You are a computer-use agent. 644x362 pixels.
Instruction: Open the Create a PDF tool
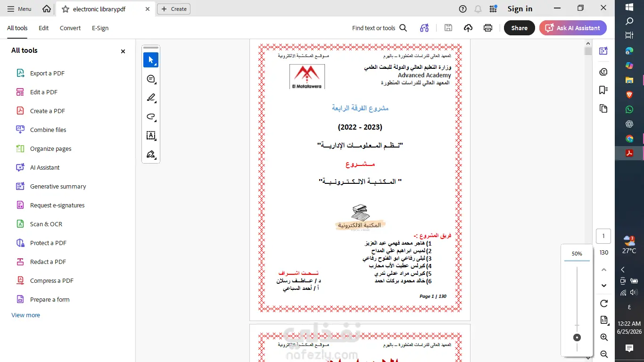pyautogui.click(x=48, y=111)
